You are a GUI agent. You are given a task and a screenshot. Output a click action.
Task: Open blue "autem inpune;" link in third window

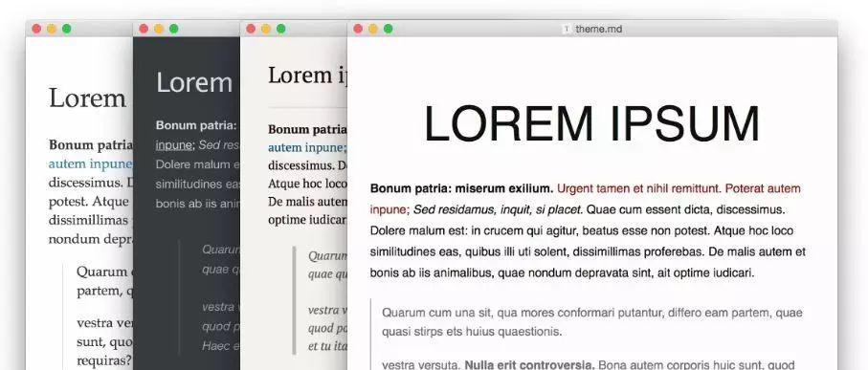pos(307,147)
